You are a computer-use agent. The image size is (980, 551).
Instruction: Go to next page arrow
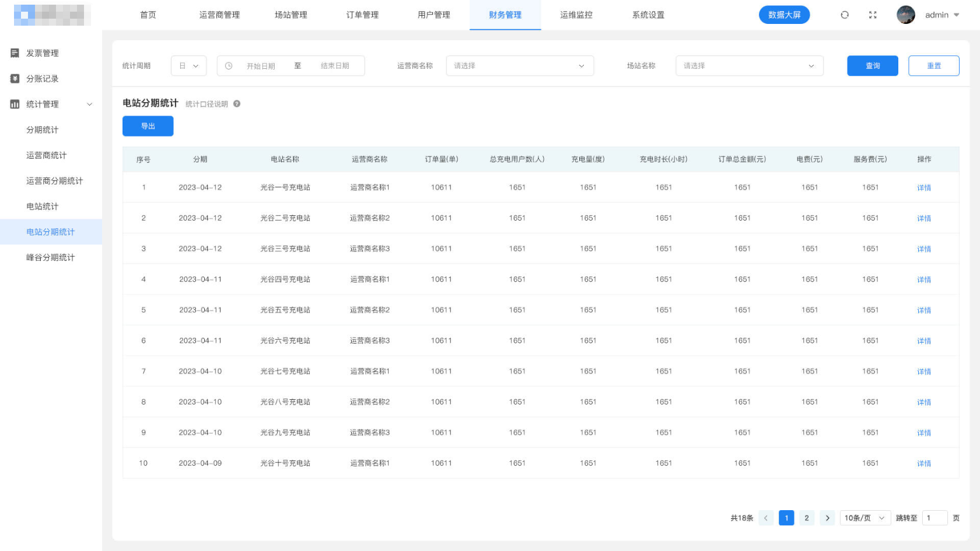tap(827, 518)
